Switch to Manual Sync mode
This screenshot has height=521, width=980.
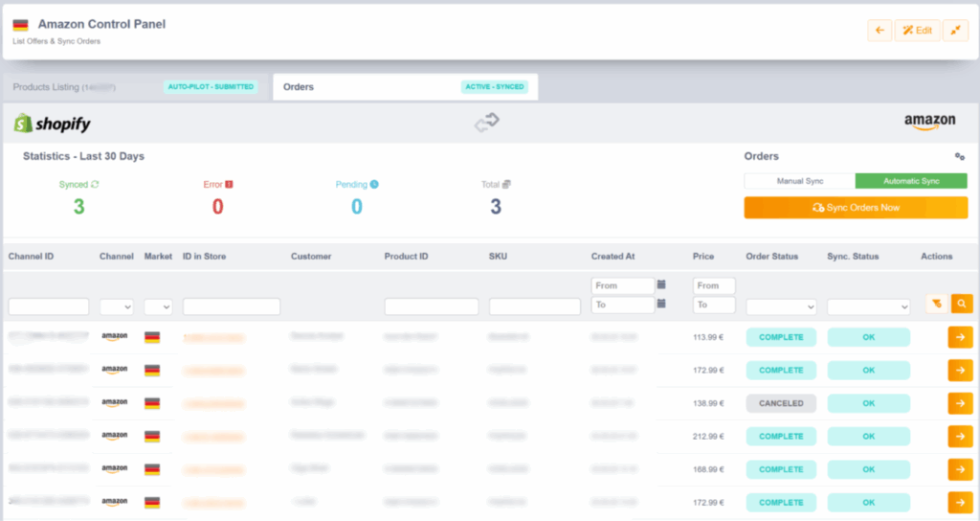799,181
